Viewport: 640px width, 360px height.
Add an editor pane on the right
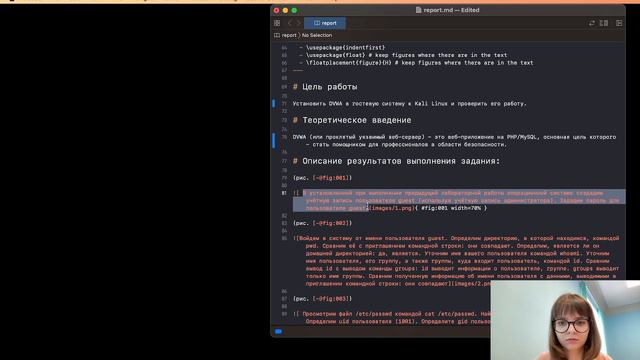pos(619,23)
